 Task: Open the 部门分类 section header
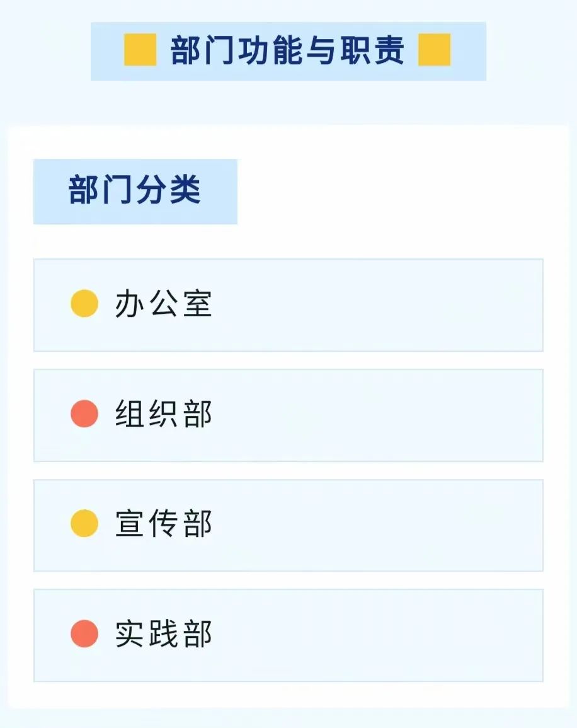(135, 191)
